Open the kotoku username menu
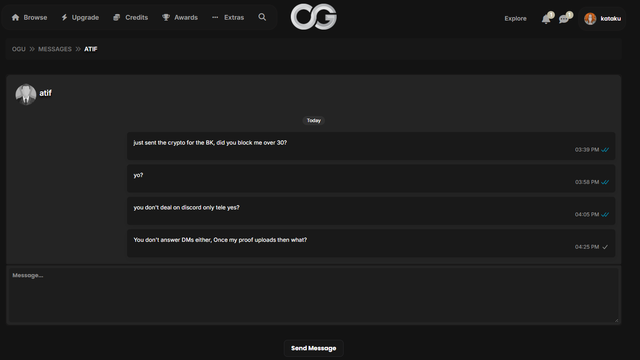 (611, 19)
